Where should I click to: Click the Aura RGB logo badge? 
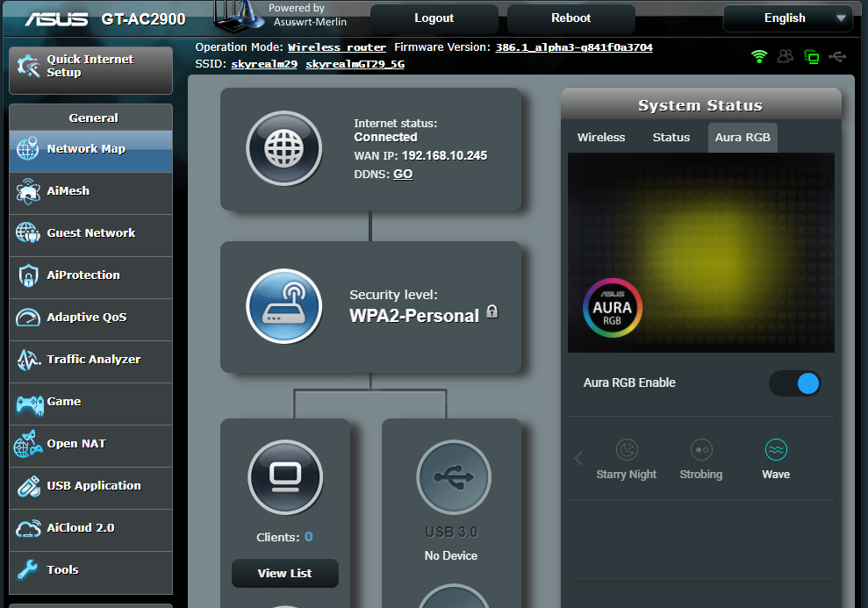613,308
